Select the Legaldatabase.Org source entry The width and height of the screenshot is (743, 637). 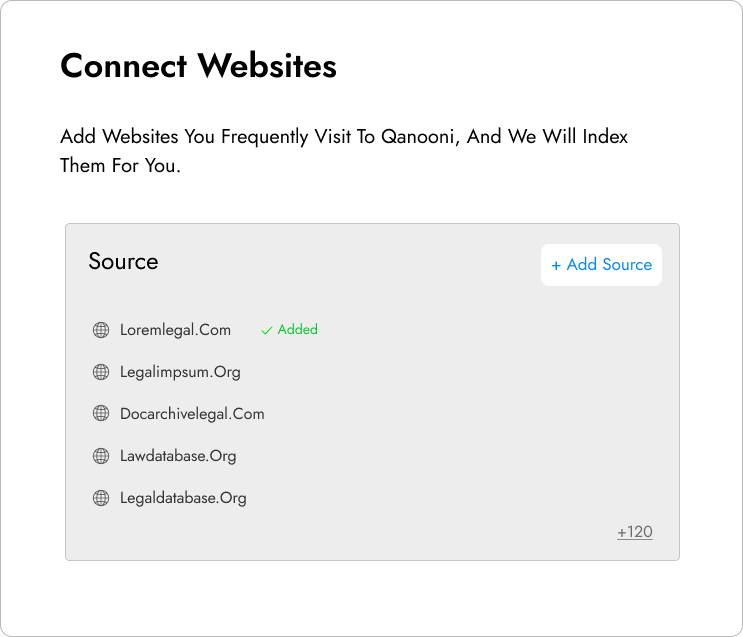point(183,498)
